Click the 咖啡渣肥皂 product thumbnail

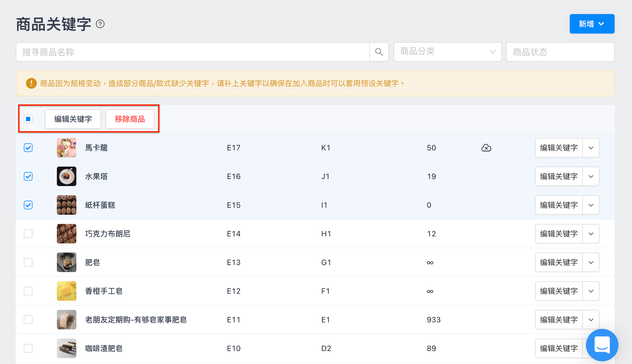pyautogui.click(x=67, y=348)
